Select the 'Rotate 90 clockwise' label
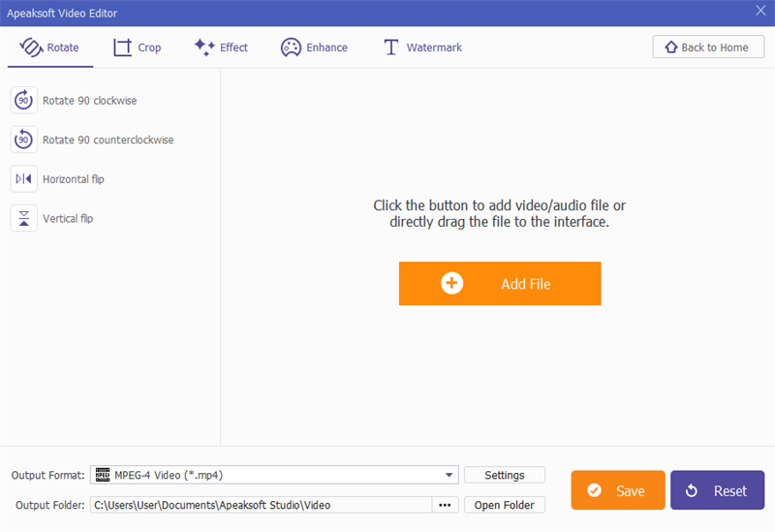The image size is (775, 532). pyautogui.click(x=89, y=101)
